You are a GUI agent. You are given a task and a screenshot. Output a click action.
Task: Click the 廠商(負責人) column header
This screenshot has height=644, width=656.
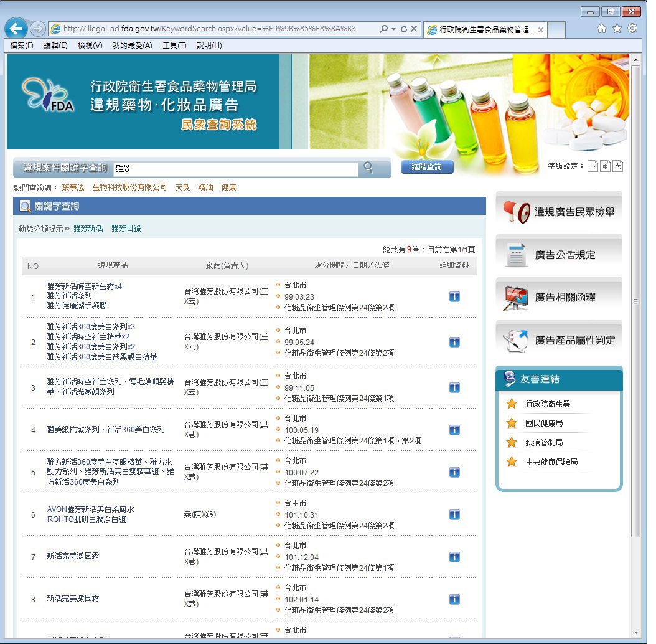click(x=227, y=266)
